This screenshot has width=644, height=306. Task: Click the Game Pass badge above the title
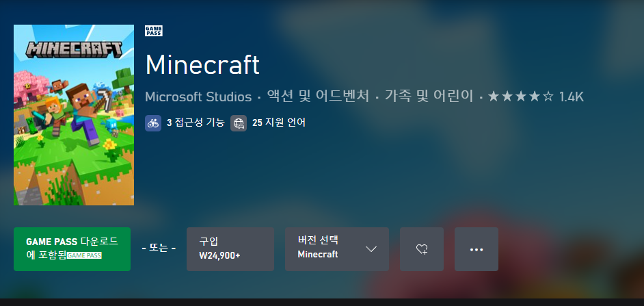(x=154, y=31)
